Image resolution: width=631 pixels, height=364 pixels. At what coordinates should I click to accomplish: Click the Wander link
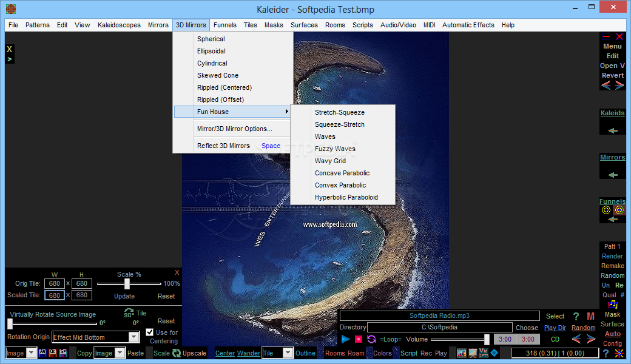248,353
